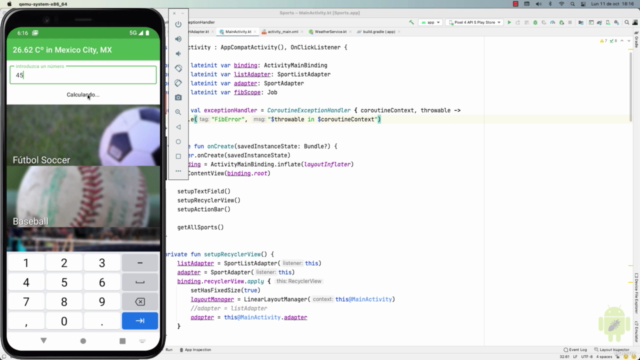Click the warnings count indicator showing 7
The height and width of the screenshot is (360, 640).
pos(603,41)
